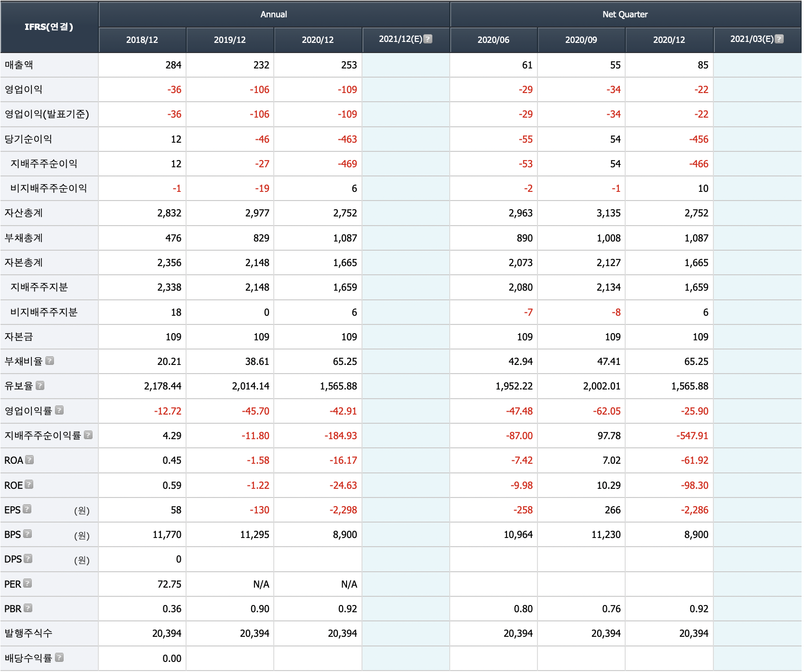Click the EPS help icon
Image resolution: width=804 pixels, height=672 pixels.
point(27,509)
